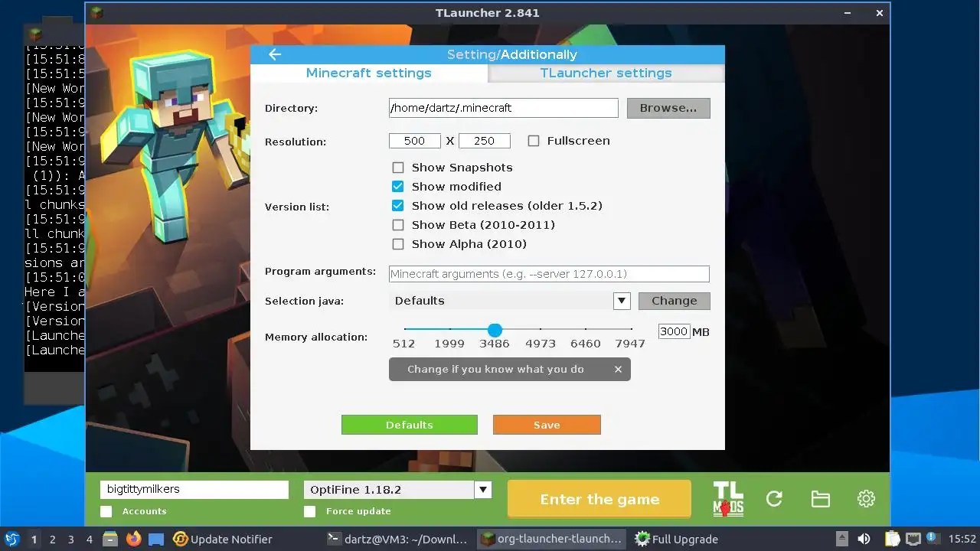Click the Program arguments field
The width and height of the screenshot is (980, 551).
coord(549,274)
